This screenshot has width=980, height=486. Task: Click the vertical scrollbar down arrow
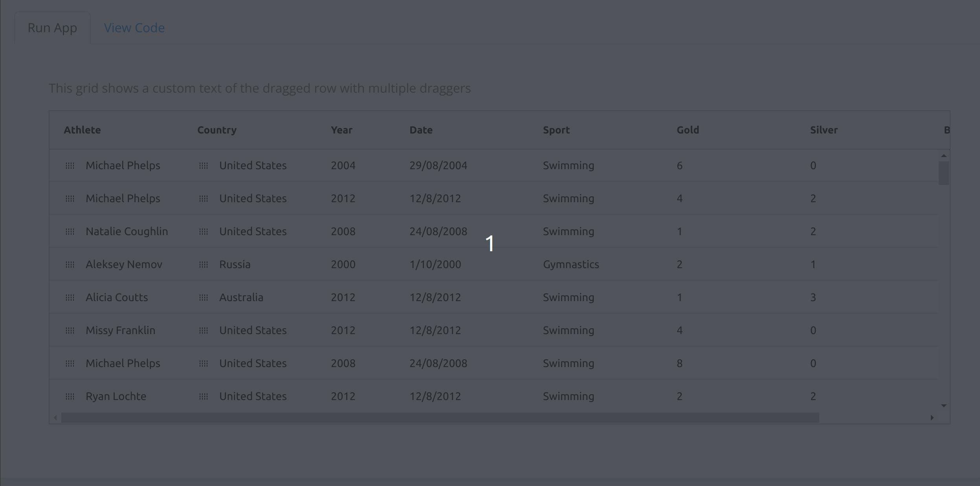[x=944, y=406]
